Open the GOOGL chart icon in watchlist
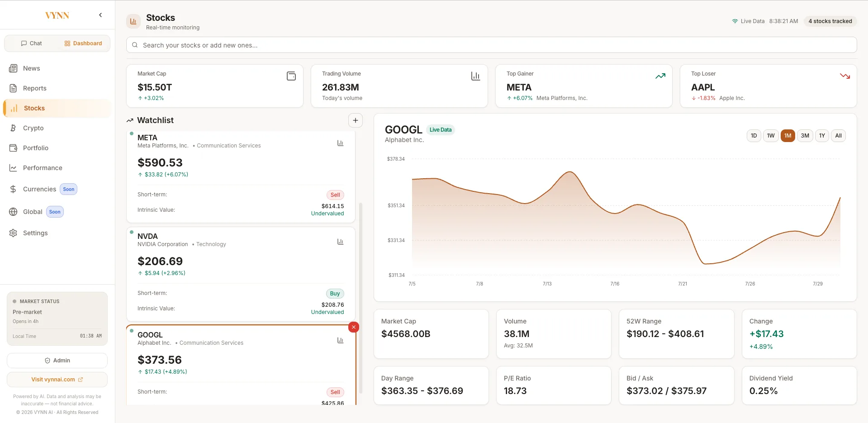The image size is (868, 423). (x=341, y=340)
